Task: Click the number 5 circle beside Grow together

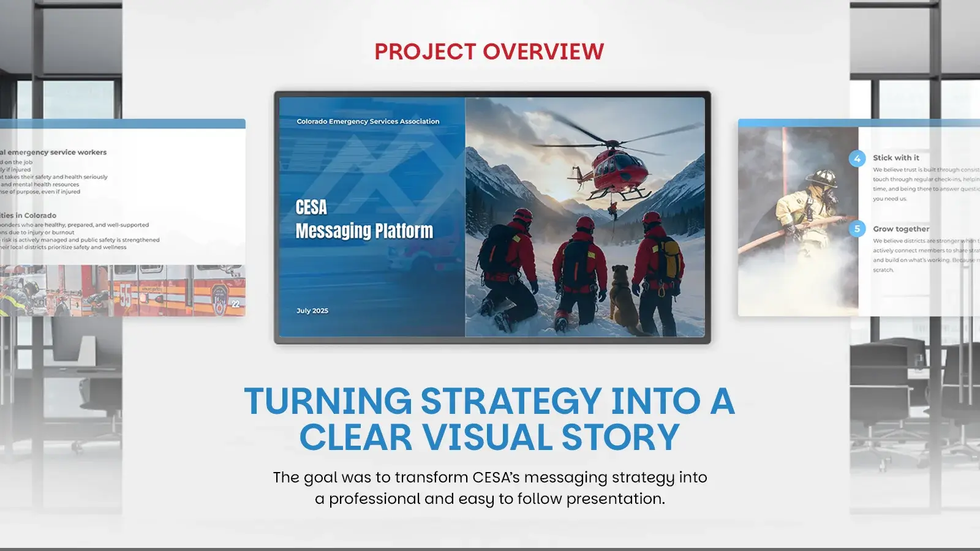Action: point(857,229)
